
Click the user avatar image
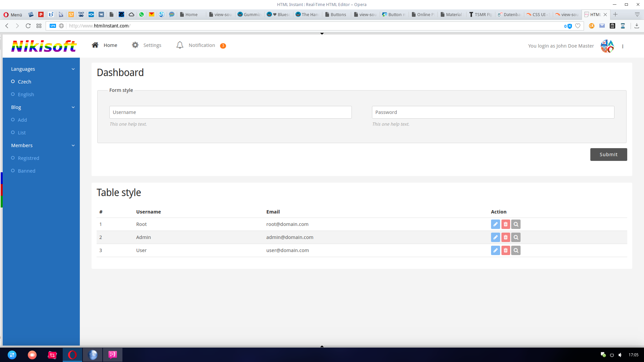point(607,46)
